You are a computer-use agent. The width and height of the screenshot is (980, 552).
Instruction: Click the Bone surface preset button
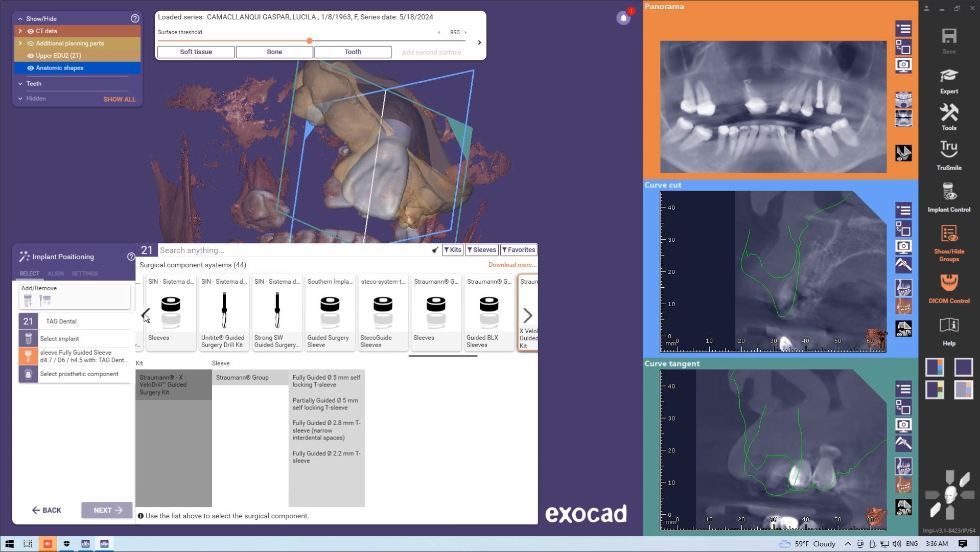click(274, 52)
